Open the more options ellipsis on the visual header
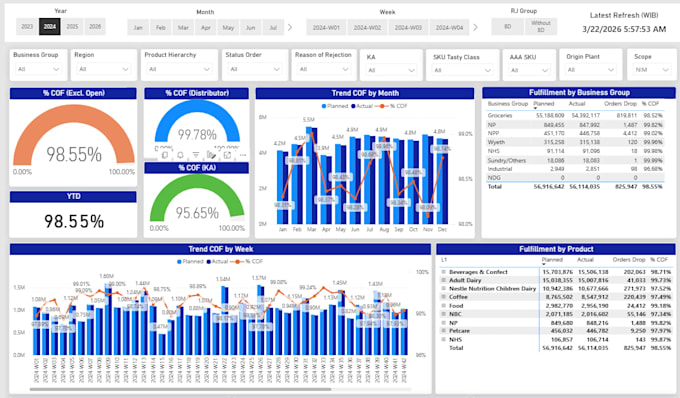Image resolution: width=680 pixels, height=398 pixels. click(243, 155)
